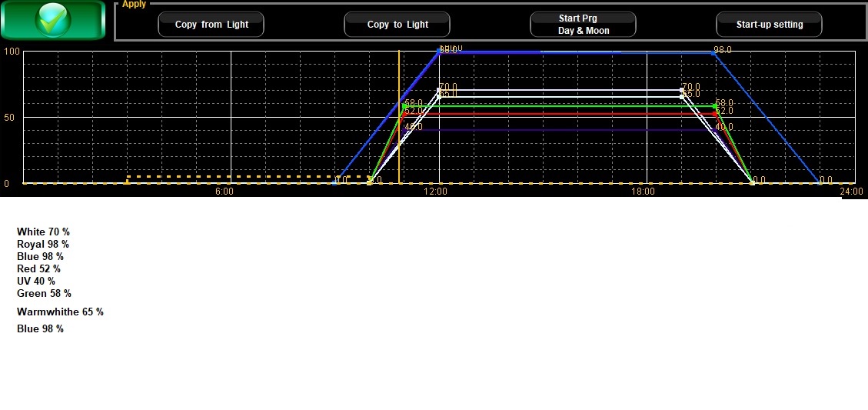Click the blue curve's end point at 23:00

click(820, 182)
